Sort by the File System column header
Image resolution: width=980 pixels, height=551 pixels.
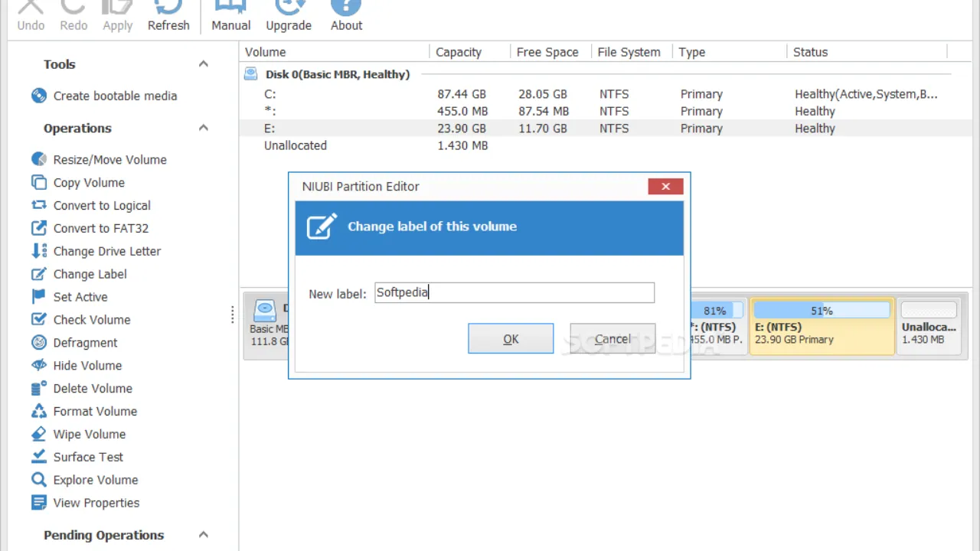point(632,52)
